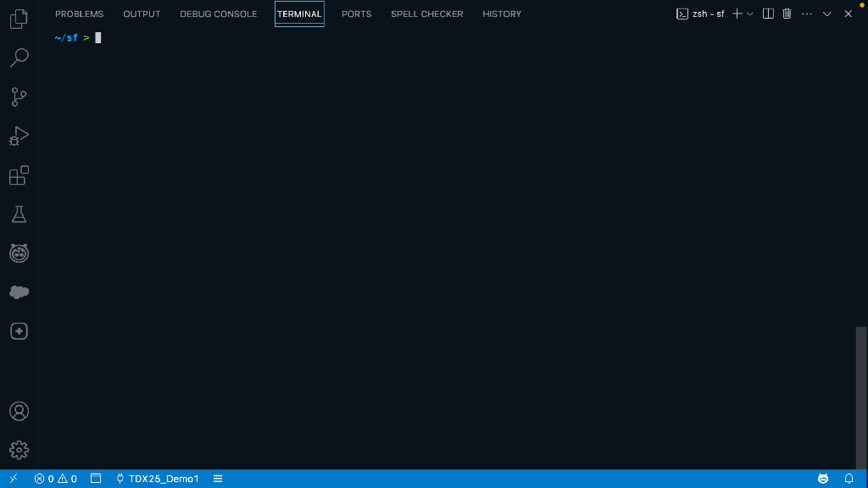Open the Salesforce cloud view in the sidebar
The width and height of the screenshot is (868, 488).
[19, 292]
